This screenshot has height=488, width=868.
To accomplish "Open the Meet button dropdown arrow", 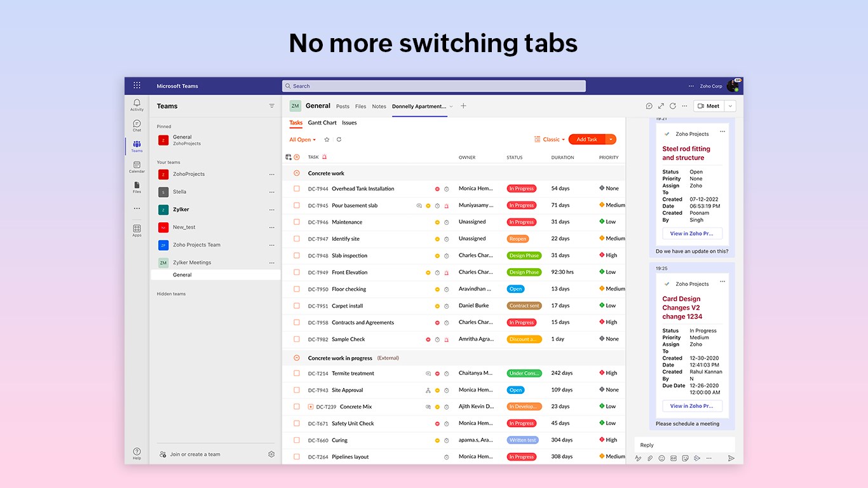I will coord(731,106).
